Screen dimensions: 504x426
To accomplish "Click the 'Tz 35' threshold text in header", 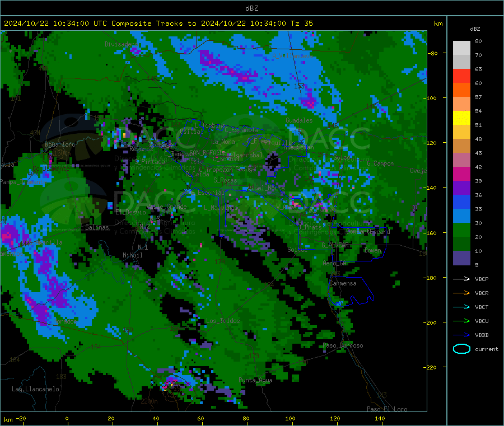I will (302, 24).
